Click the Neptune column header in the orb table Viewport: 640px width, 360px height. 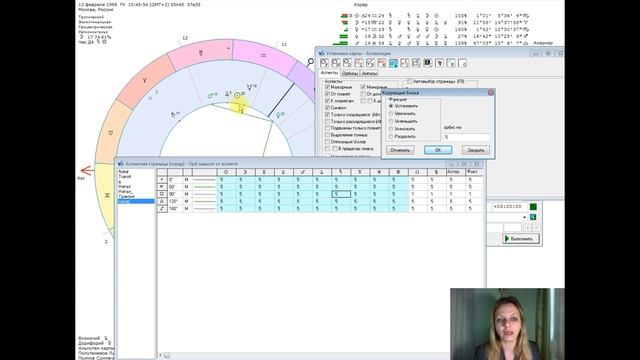pos(379,172)
